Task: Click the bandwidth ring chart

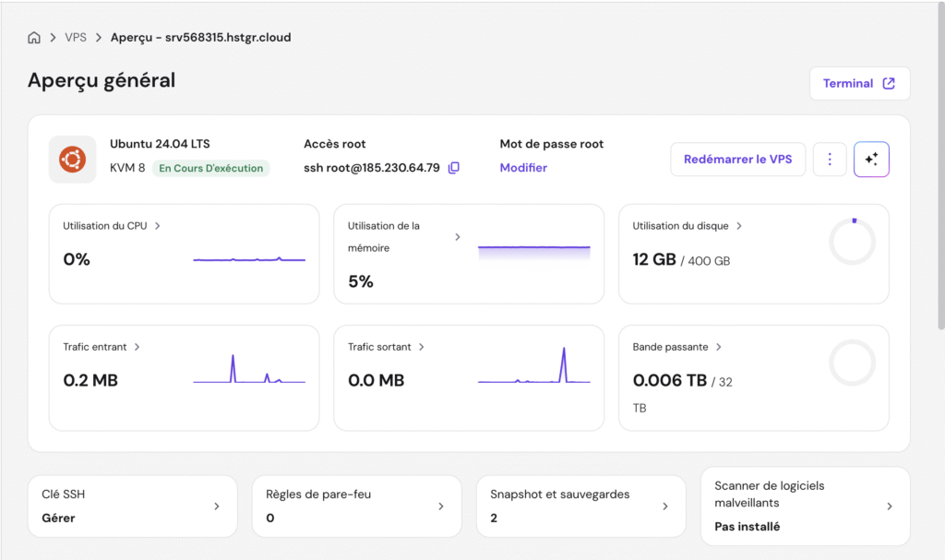Action: 852,363
